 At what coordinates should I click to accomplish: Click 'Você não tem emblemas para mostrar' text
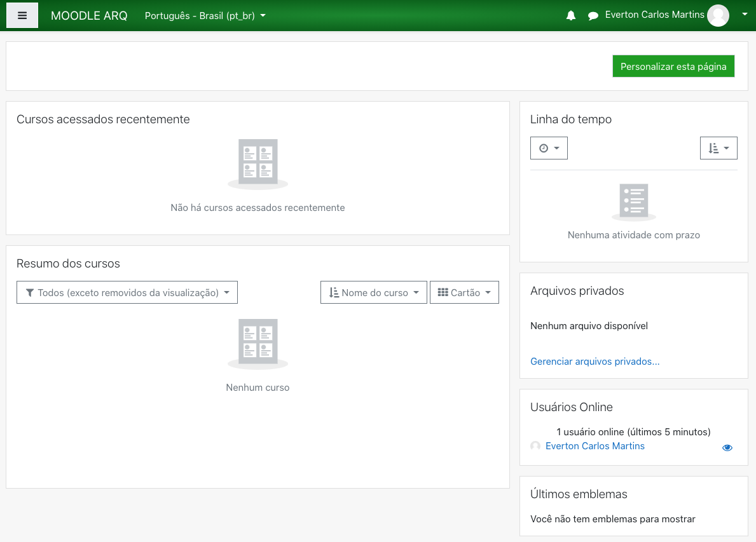(612, 519)
